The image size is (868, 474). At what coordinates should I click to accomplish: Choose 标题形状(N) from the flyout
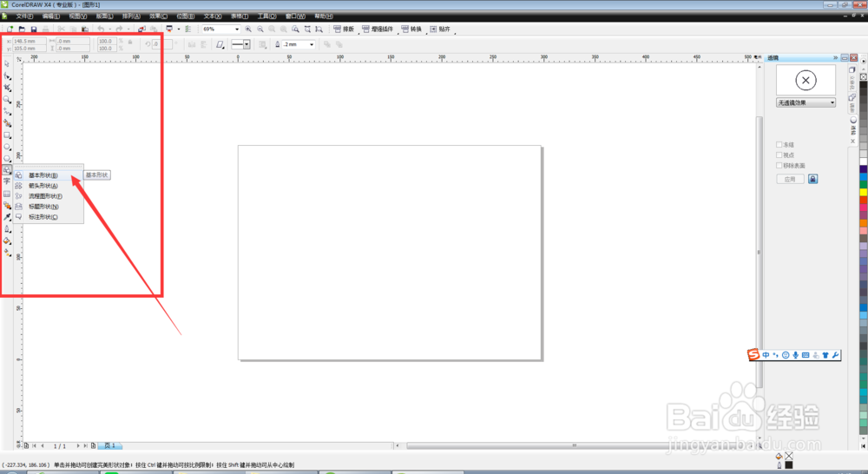[x=48, y=207]
